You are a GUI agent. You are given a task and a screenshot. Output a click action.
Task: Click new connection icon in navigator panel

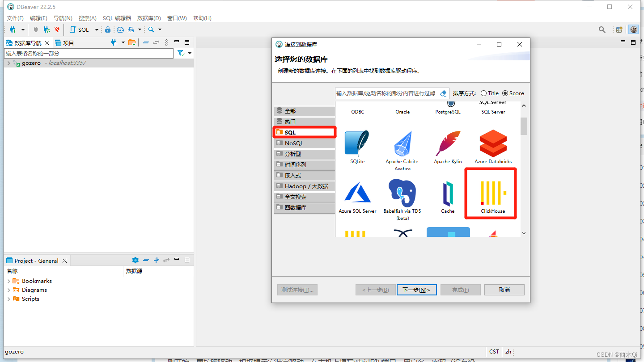(x=114, y=42)
